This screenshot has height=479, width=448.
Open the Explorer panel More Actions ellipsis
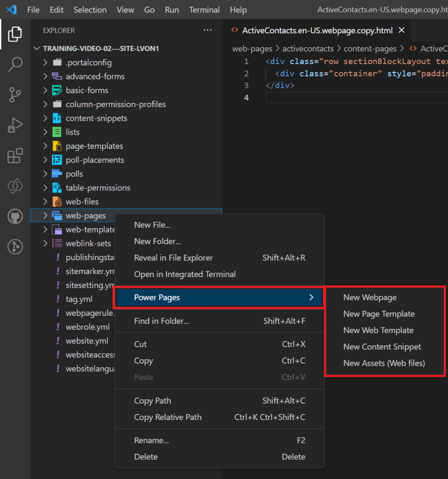pos(207,29)
